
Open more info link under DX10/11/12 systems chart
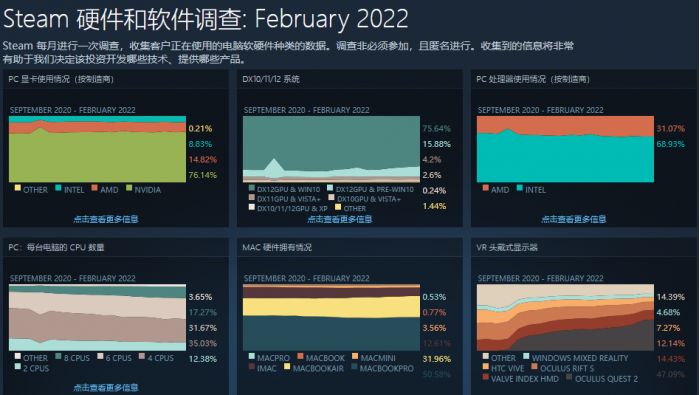[x=340, y=219]
